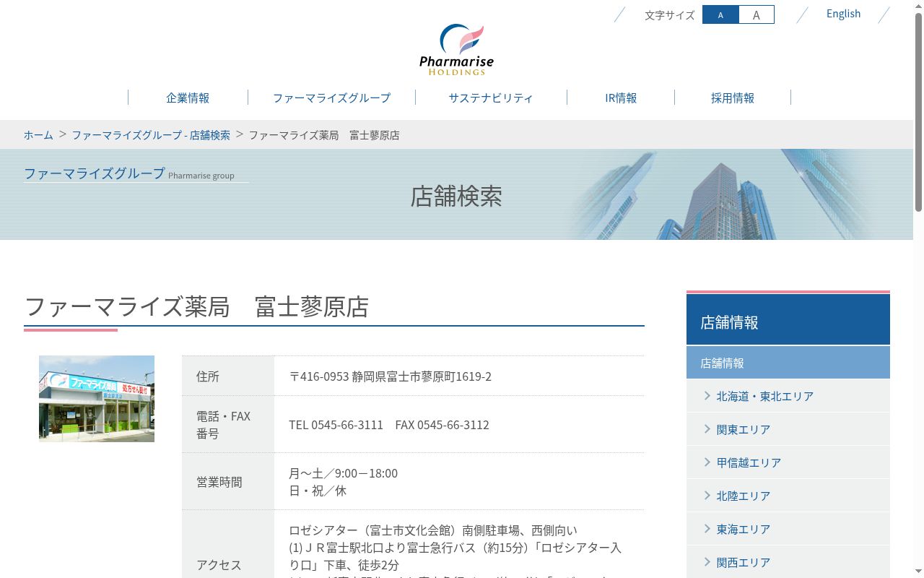
Task: View the 富士蓼原店 storefront photo
Action: tap(97, 399)
